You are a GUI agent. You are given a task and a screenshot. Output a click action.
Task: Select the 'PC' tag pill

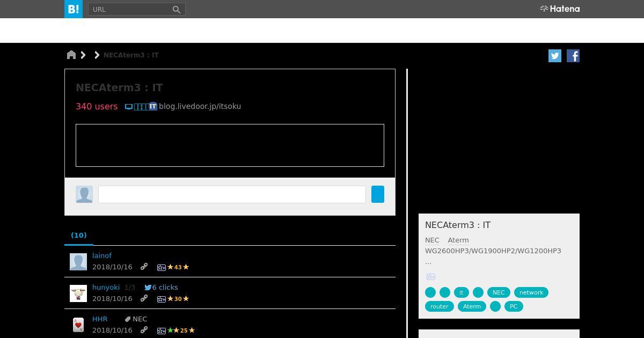tap(514, 306)
